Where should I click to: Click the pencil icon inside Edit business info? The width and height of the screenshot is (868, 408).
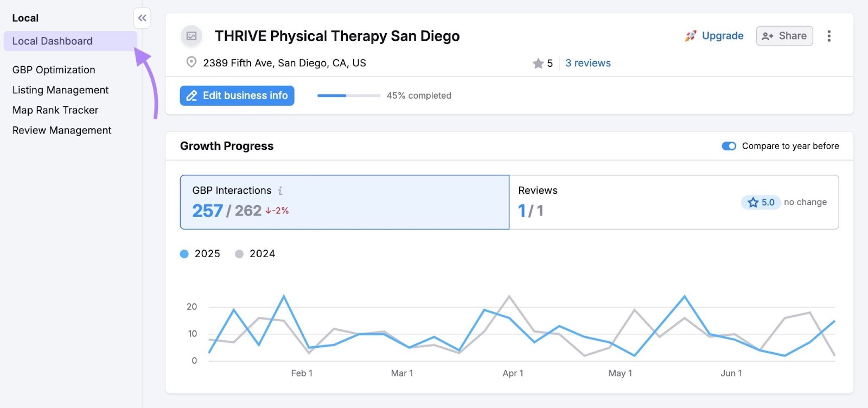(x=191, y=95)
